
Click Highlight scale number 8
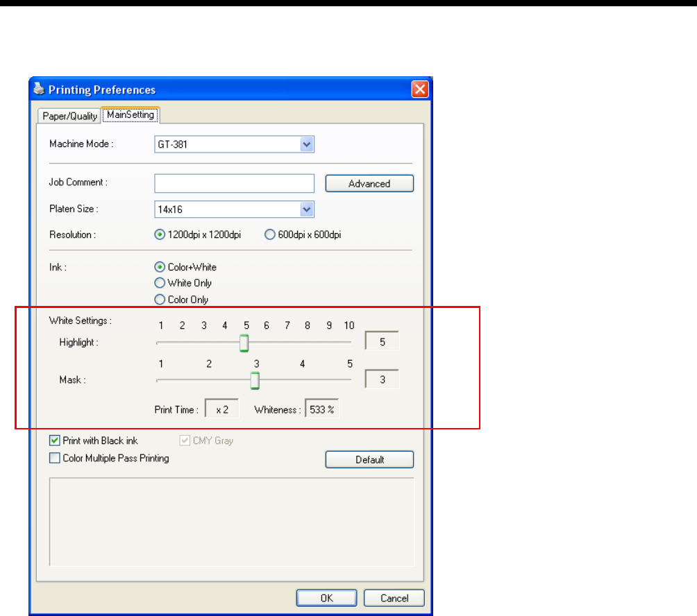(307, 325)
